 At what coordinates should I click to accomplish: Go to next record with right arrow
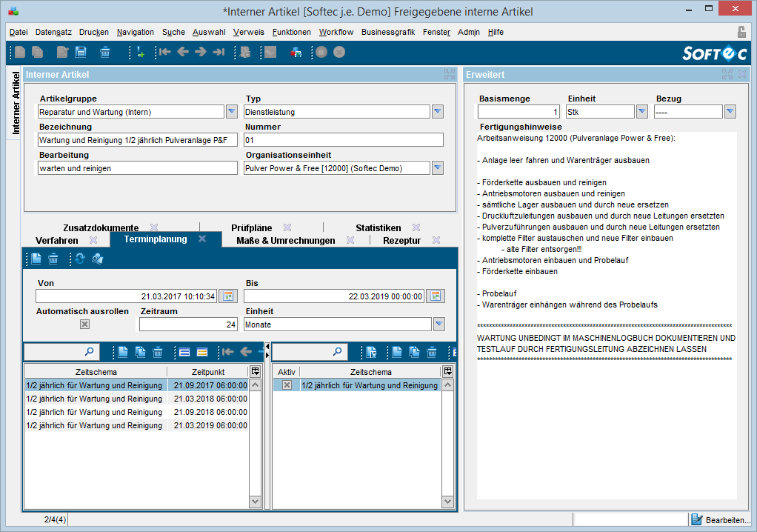click(x=200, y=52)
